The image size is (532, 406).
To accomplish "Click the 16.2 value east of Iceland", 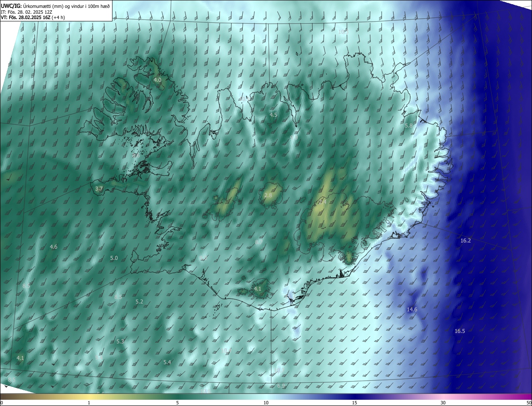I will click(465, 240).
